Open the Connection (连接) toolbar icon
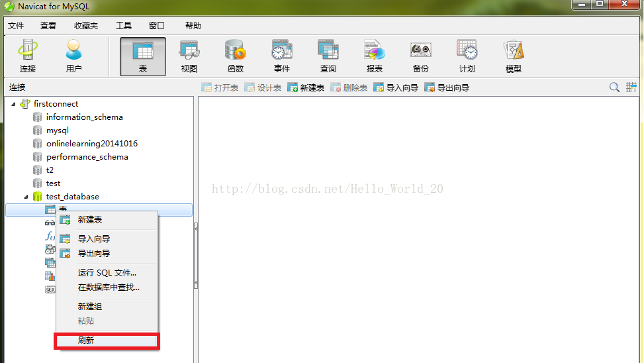This screenshot has width=644, height=363. point(28,56)
